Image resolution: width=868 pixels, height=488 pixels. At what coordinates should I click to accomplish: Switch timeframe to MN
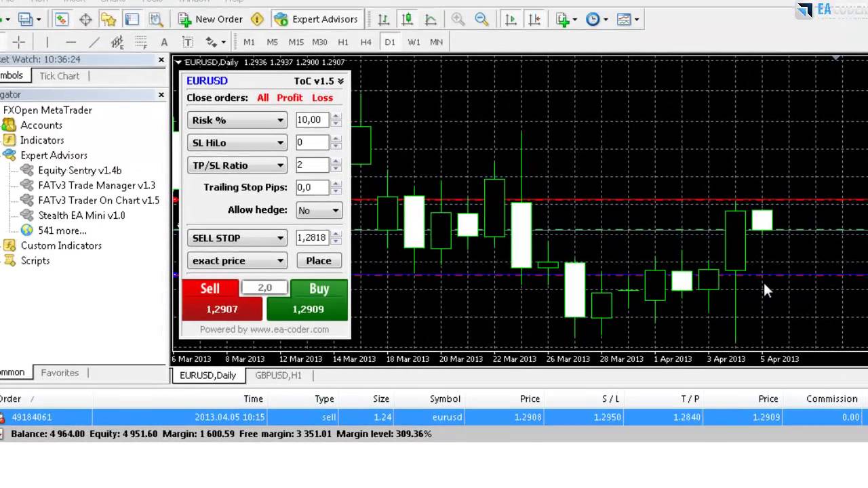tap(436, 42)
